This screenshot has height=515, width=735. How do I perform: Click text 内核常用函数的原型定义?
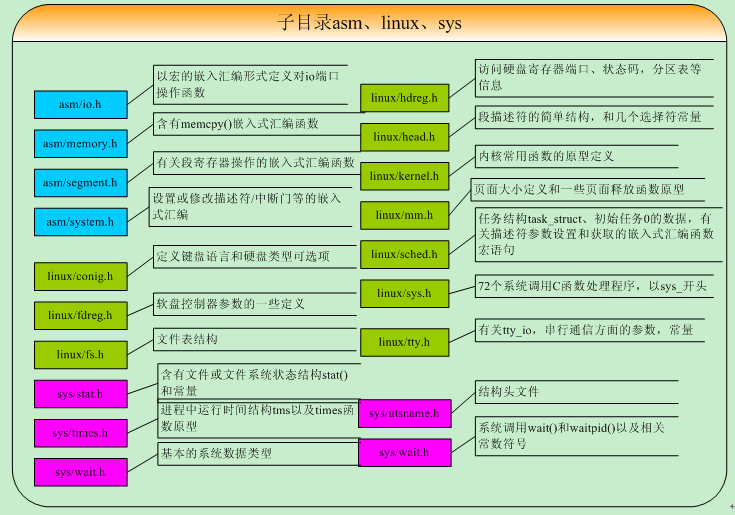[x=546, y=156]
